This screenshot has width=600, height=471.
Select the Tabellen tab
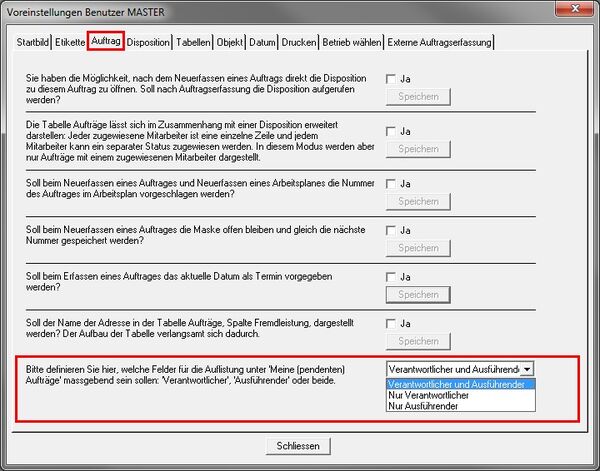pyautogui.click(x=193, y=42)
